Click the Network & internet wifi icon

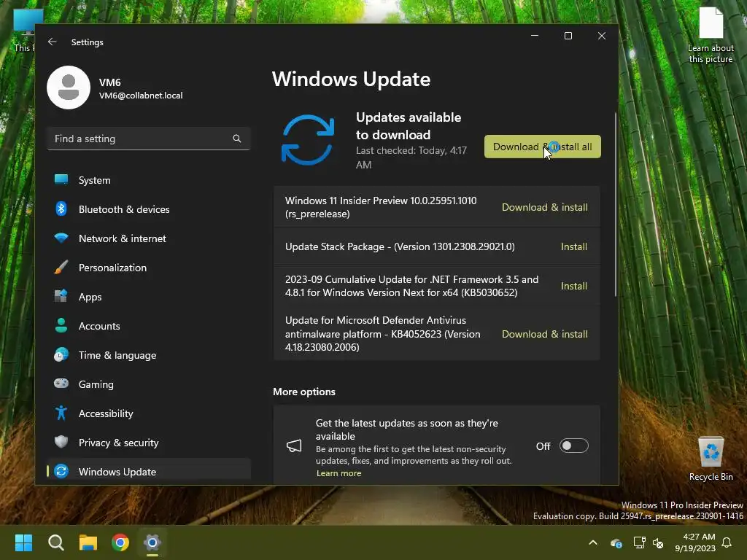pos(61,238)
